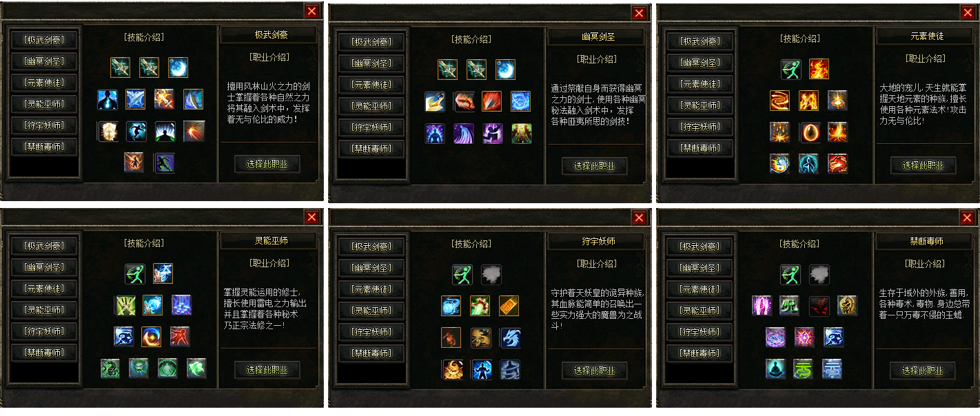Click the yin-yang skill icon in 元素使徒 panel
The width and height of the screenshot is (980, 416).
[x=780, y=163]
